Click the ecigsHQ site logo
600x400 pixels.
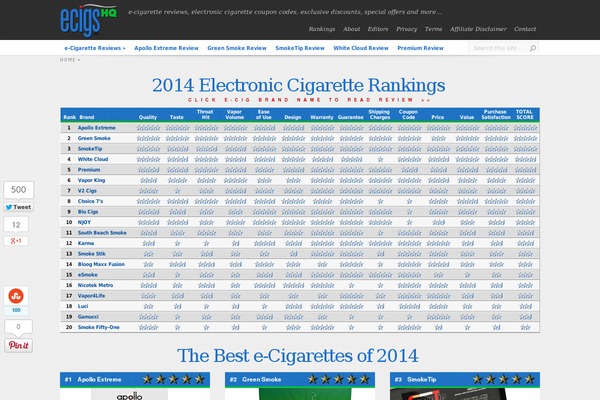88,20
